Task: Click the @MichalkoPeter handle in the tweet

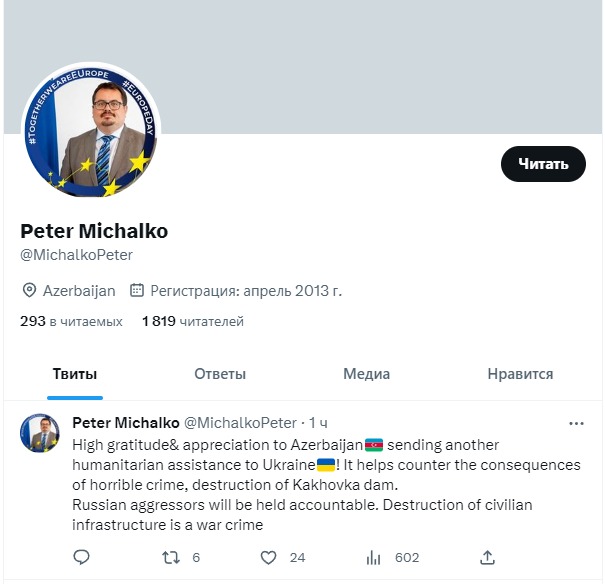Action: (x=240, y=423)
